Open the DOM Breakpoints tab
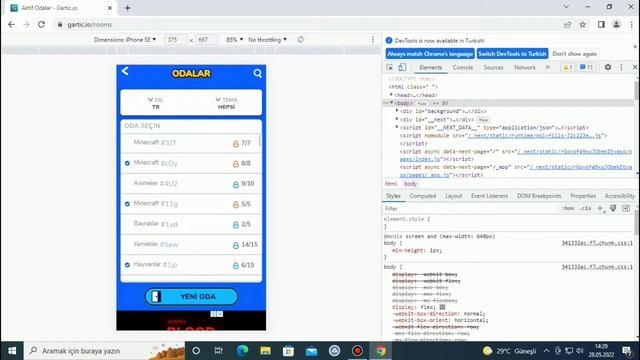This screenshot has width=640, height=360. click(x=539, y=196)
